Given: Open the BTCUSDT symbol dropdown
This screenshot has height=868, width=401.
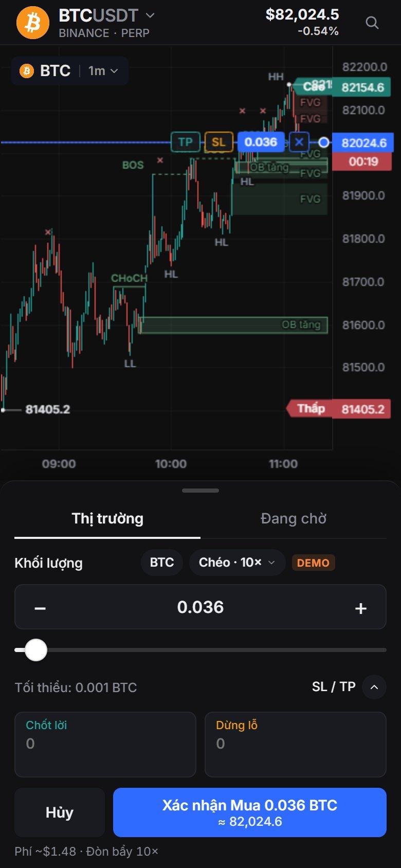Looking at the screenshot, I should 106,15.
